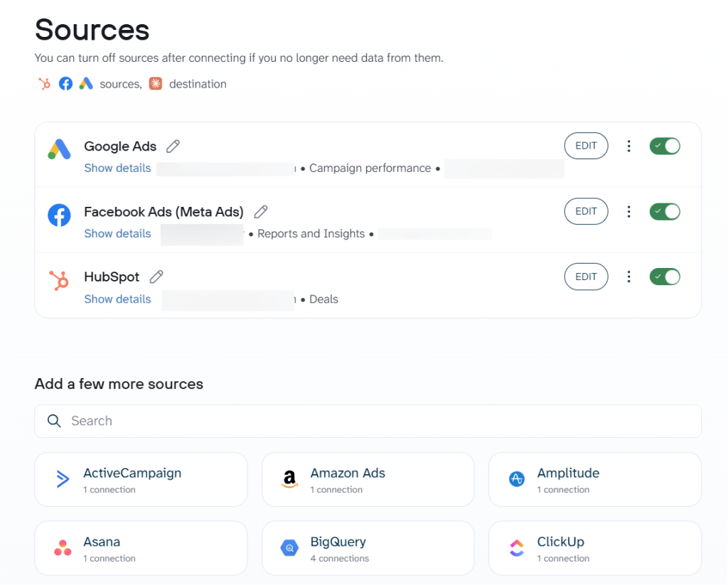Select the Asana source card
This screenshot has height=585, width=728.
click(x=141, y=548)
